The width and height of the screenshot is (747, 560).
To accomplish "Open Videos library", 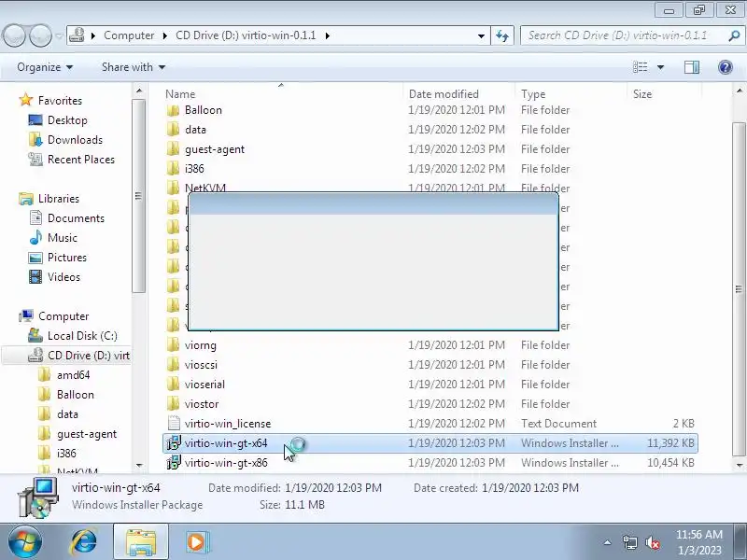I will coord(63,277).
